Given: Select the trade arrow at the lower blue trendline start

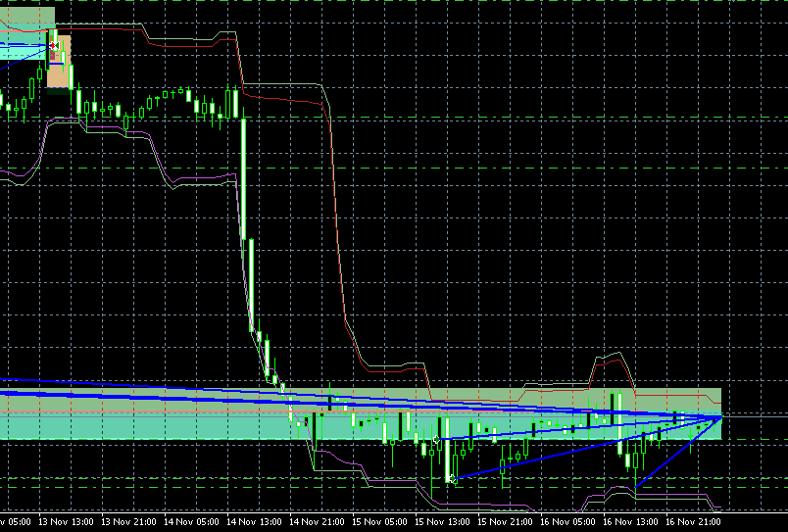Looking at the screenshot, I should coord(453,479).
